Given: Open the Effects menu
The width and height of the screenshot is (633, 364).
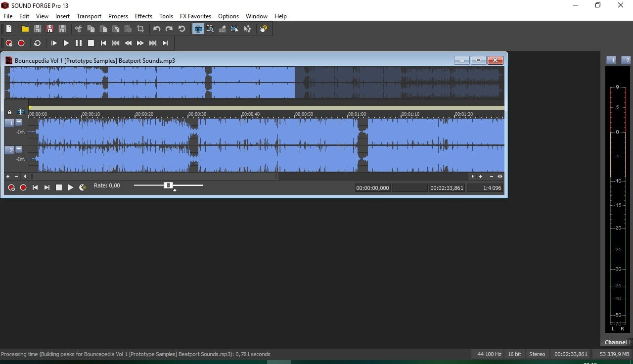Looking at the screenshot, I should 144,16.
